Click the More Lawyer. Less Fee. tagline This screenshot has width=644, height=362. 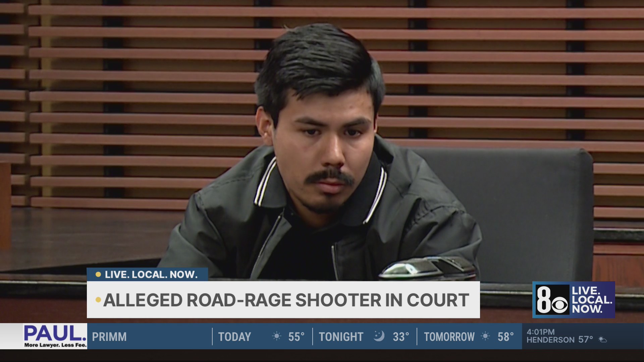tap(55, 345)
